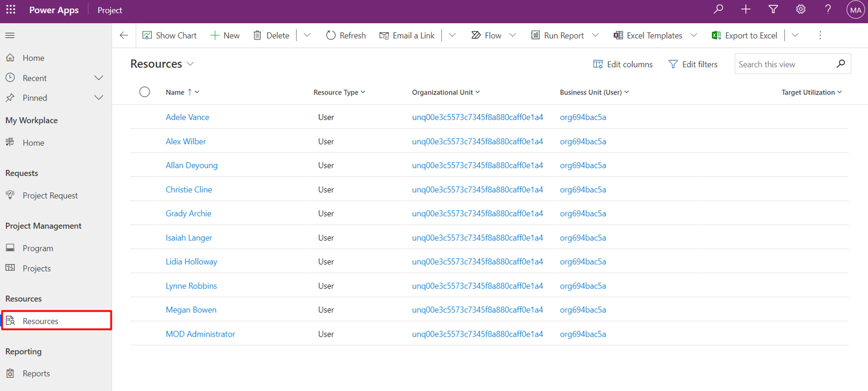Open the more commands ellipsis

coord(820,35)
